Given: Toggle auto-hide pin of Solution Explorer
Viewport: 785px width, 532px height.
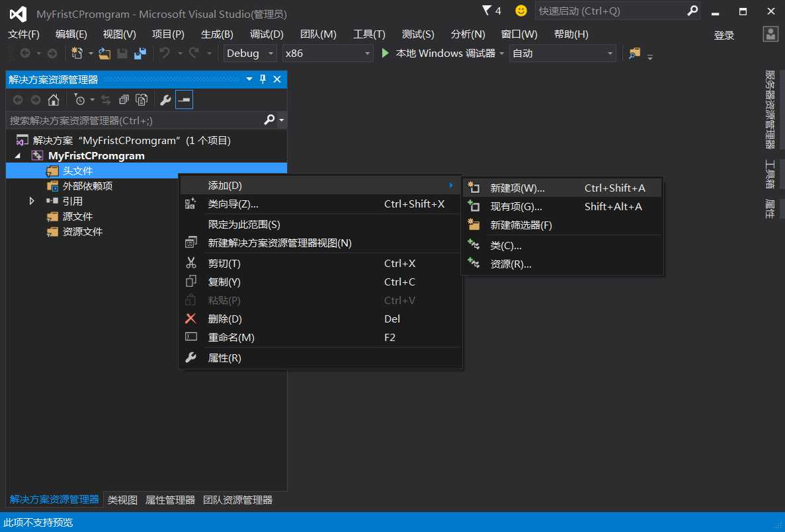Looking at the screenshot, I should pos(263,79).
